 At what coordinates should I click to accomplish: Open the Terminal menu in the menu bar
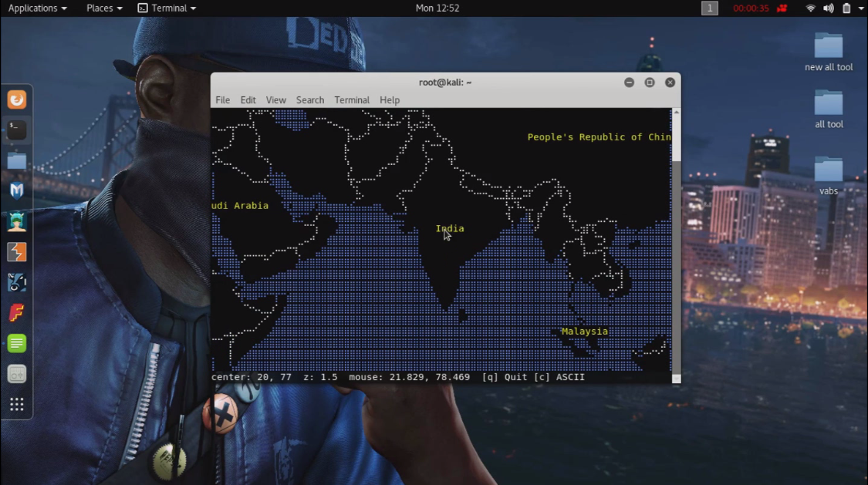pos(352,100)
